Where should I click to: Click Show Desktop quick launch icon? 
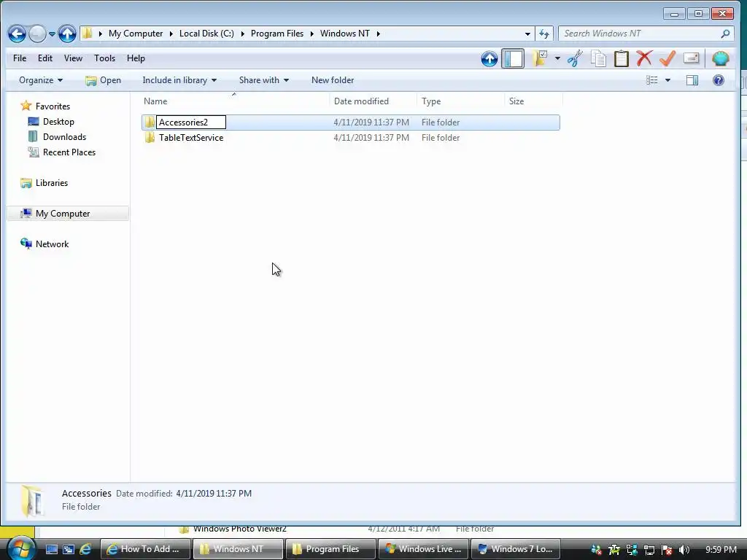[51, 549]
